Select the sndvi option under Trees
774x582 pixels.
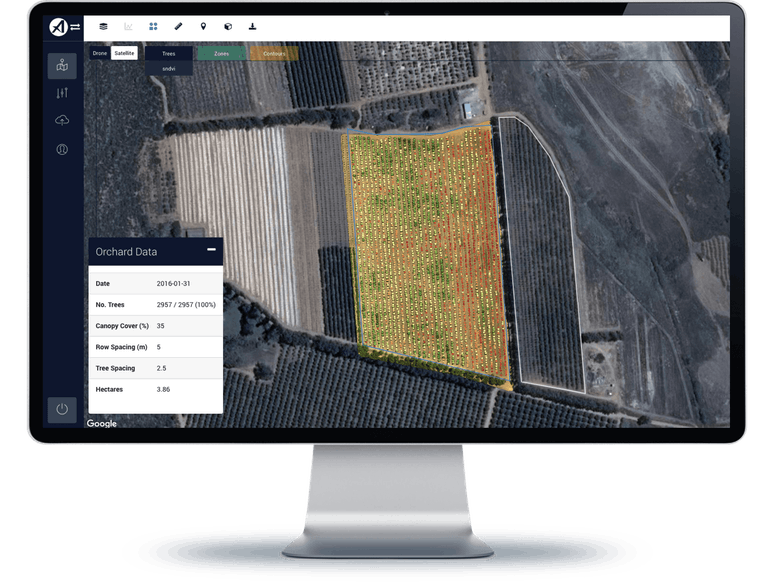tap(169, 67)
